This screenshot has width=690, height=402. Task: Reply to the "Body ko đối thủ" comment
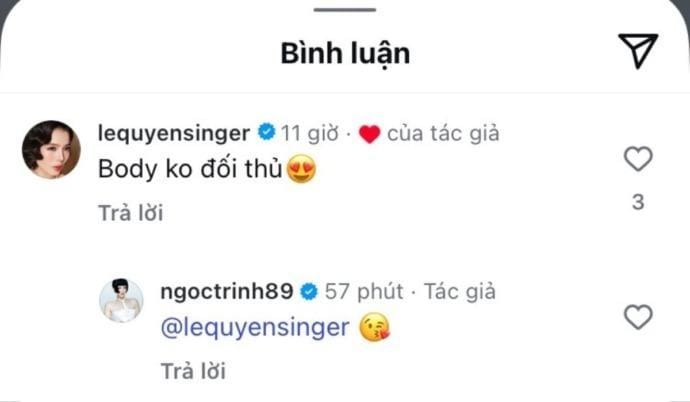click(x=131, y=212)
